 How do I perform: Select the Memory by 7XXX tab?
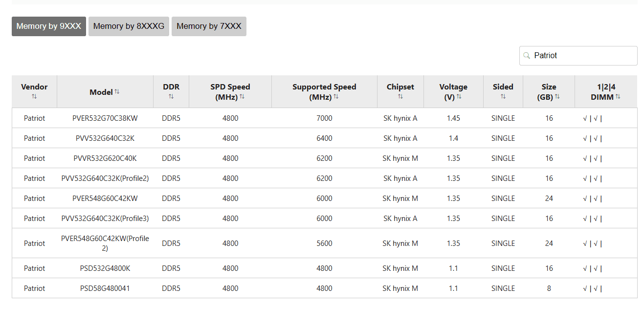point(209,26)
